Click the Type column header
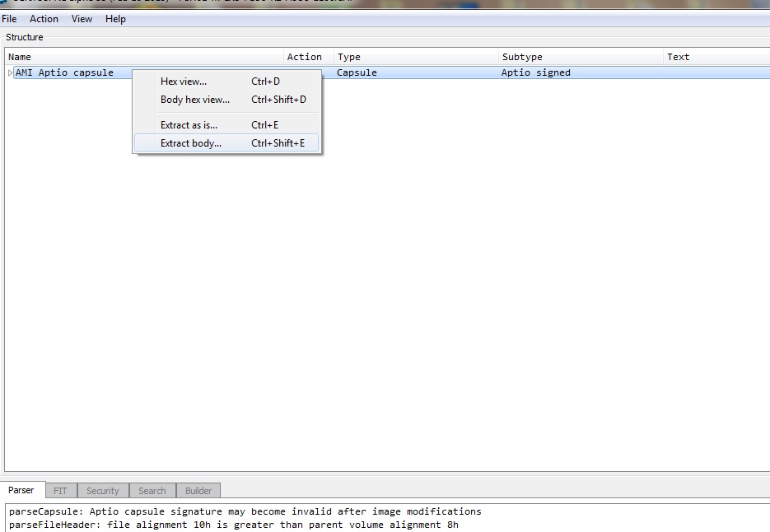Image resolution: width=770 pixels, height=532 pixels. tap(416, 57)
